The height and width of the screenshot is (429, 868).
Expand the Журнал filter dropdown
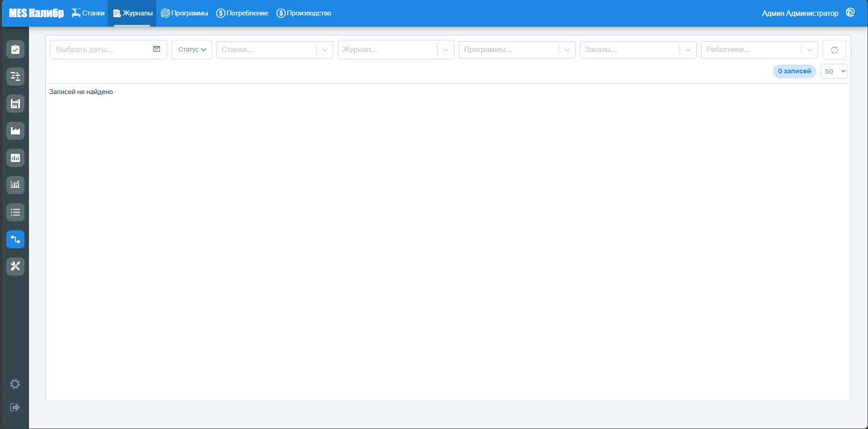tap(446, 50)
